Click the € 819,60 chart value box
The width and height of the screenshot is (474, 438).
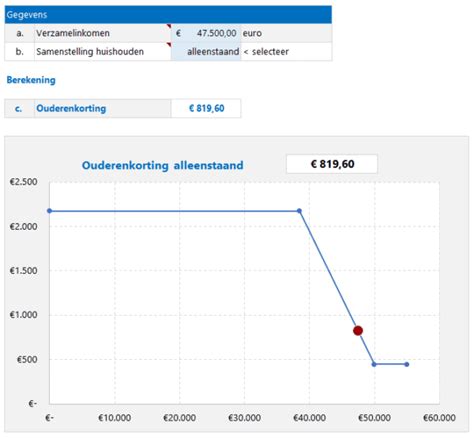click(x=332, y=164)
